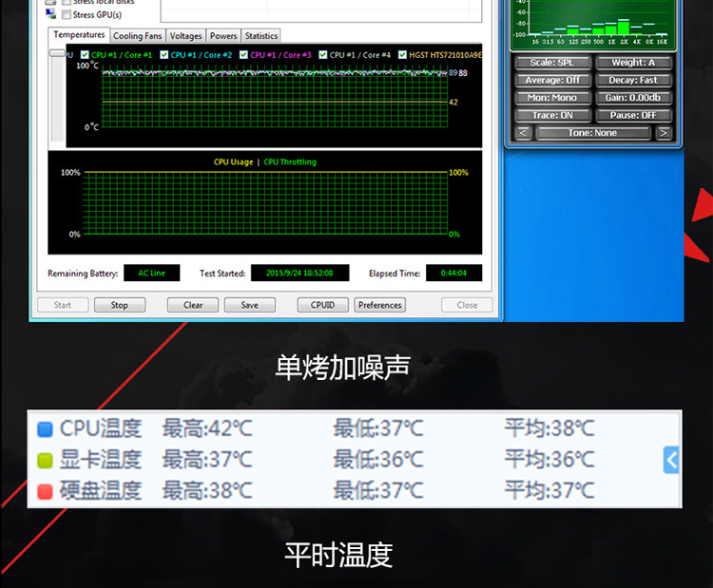Viewport: 713px width, 588px height.
Task: Click the temperature graph vertical slider handle
Action: click(x=57, y=53)
